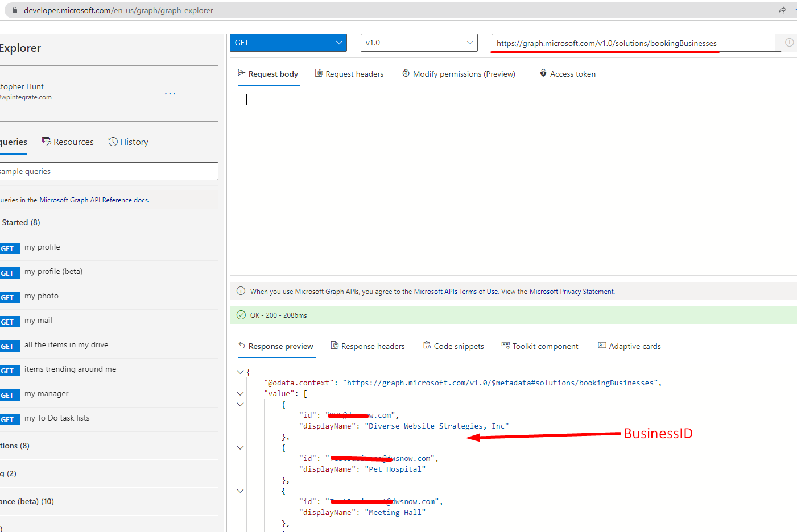Viewport: 797px width, 532px height.
Task: Open Microsoft Graph API Reference docs link
Action: coord(94,200)
